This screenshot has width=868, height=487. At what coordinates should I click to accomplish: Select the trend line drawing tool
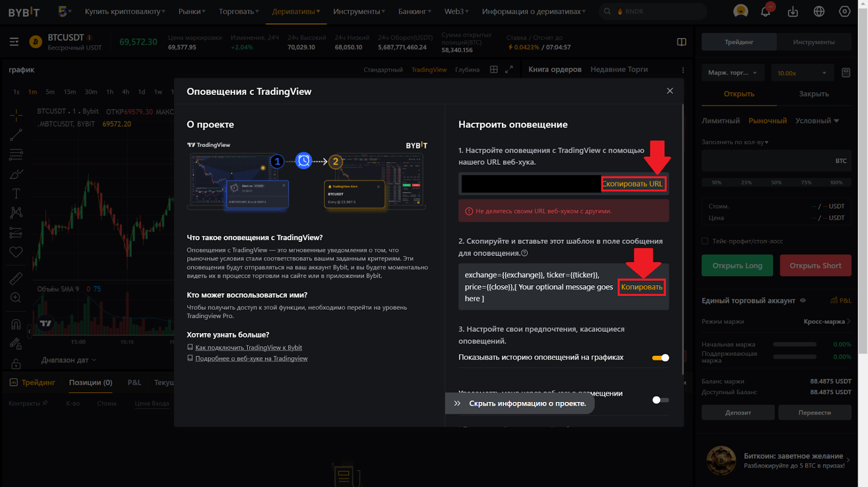pos(16,134)
